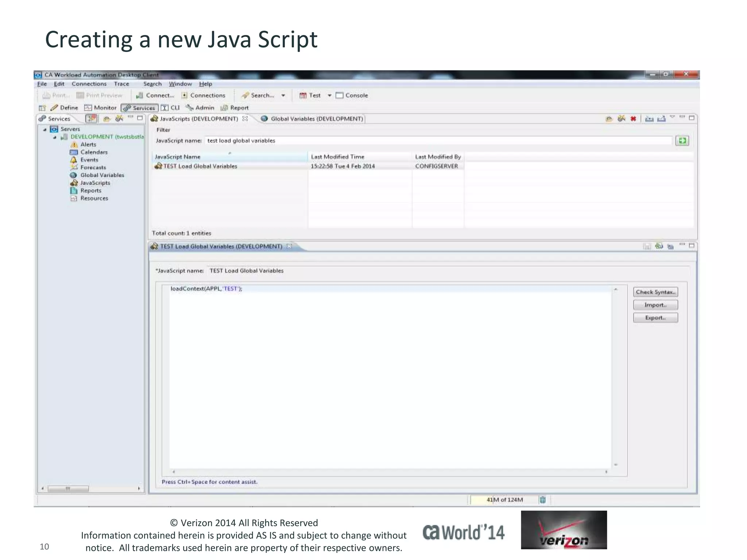Image resolution: width=747 pixels, height=560 pixels.
Task: Click the JavaScript name filter field
Action: tap(438, 141)
